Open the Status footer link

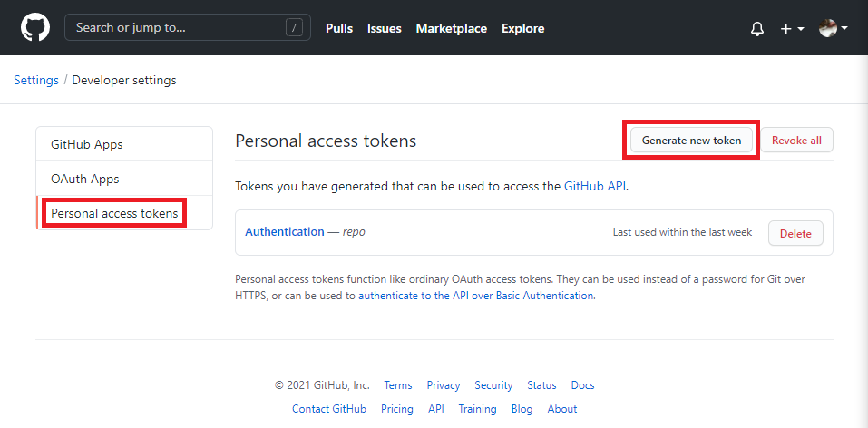pos(541,384)
